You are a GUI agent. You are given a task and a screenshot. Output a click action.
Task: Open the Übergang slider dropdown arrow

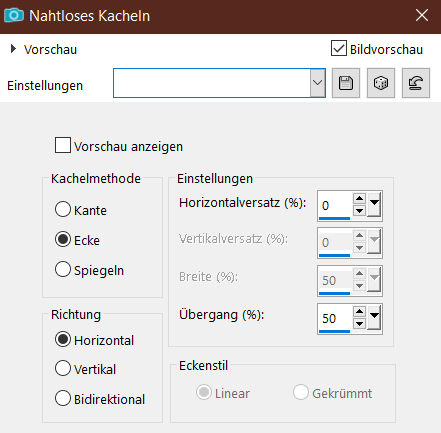pyautogui.click(x=374, y=318)
